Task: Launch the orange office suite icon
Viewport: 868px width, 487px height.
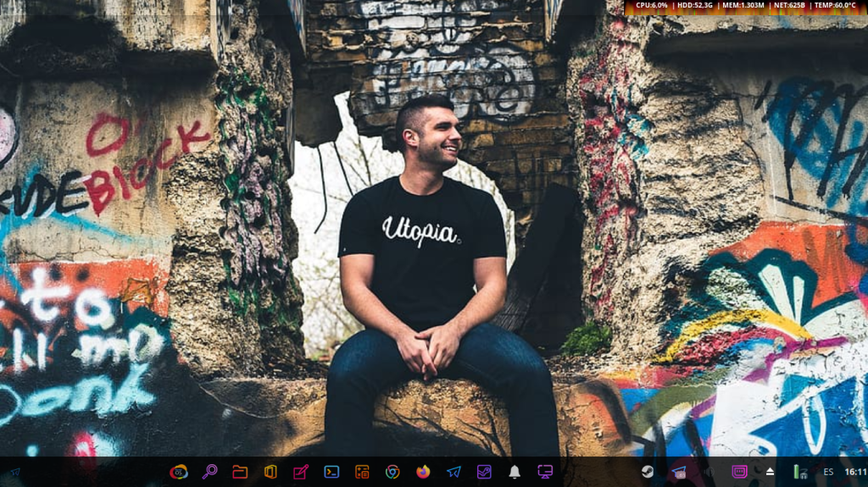Action: coord(270,472)
